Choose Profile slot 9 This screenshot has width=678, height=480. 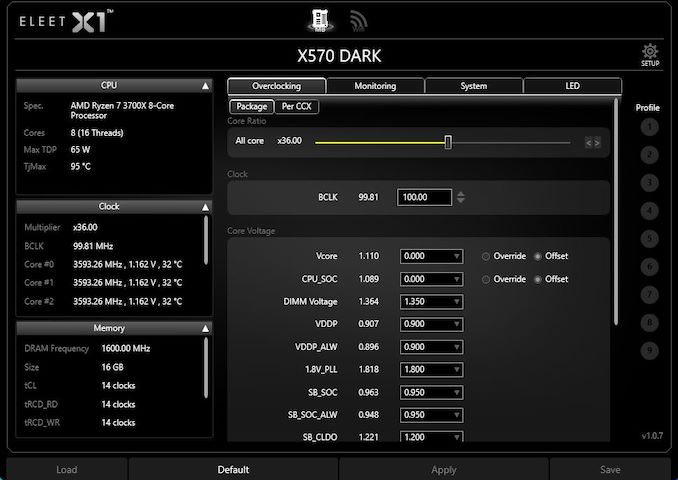[x=649, y=350]
